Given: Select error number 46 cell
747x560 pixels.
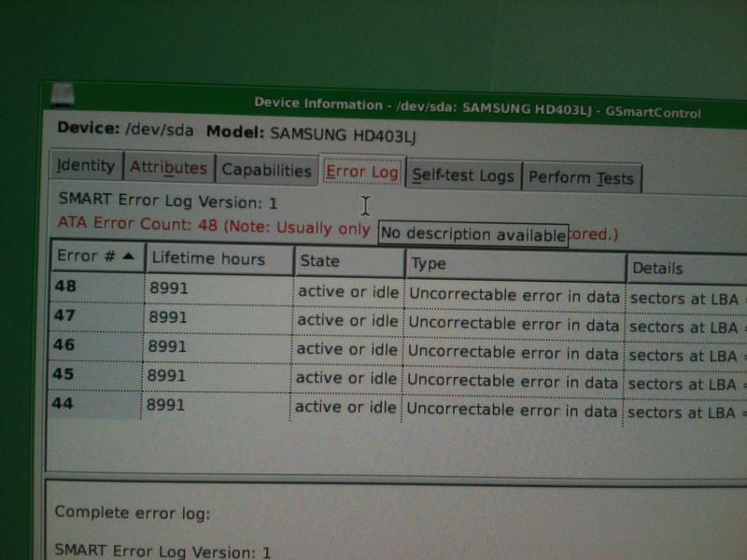Looking at the screenshot, I should click(x=94, y=344).
